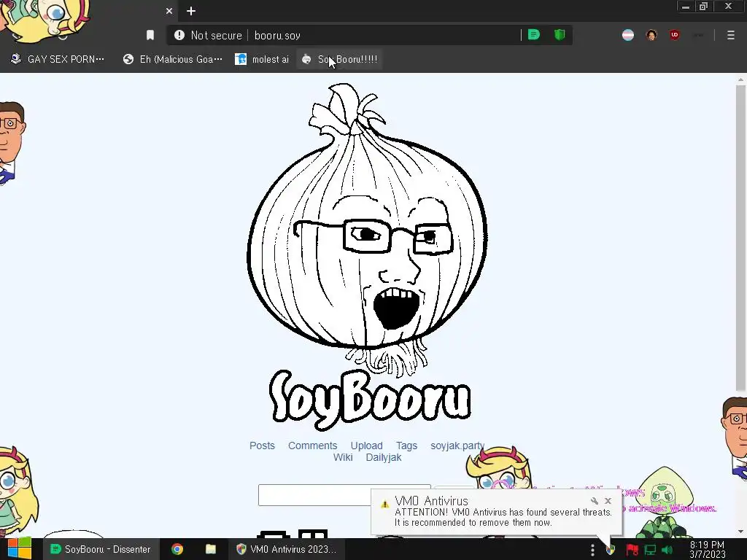Click the Not secure warning icon

(x=179, y=35)
